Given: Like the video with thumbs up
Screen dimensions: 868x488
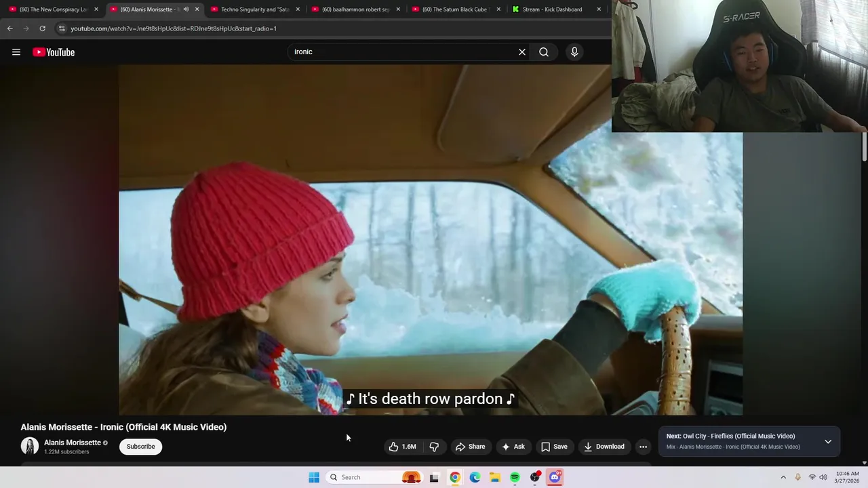Looking at the screenshot, I should [402, 447].
